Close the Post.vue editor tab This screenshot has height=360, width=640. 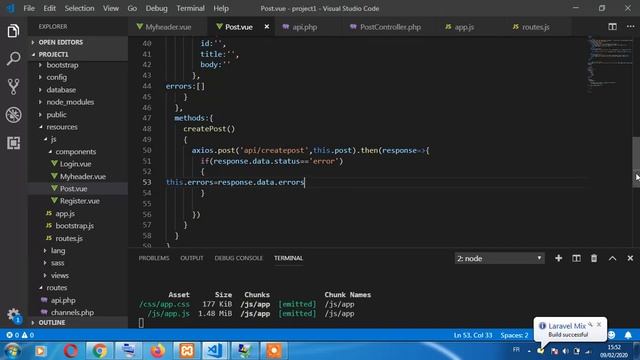point(267,27)
